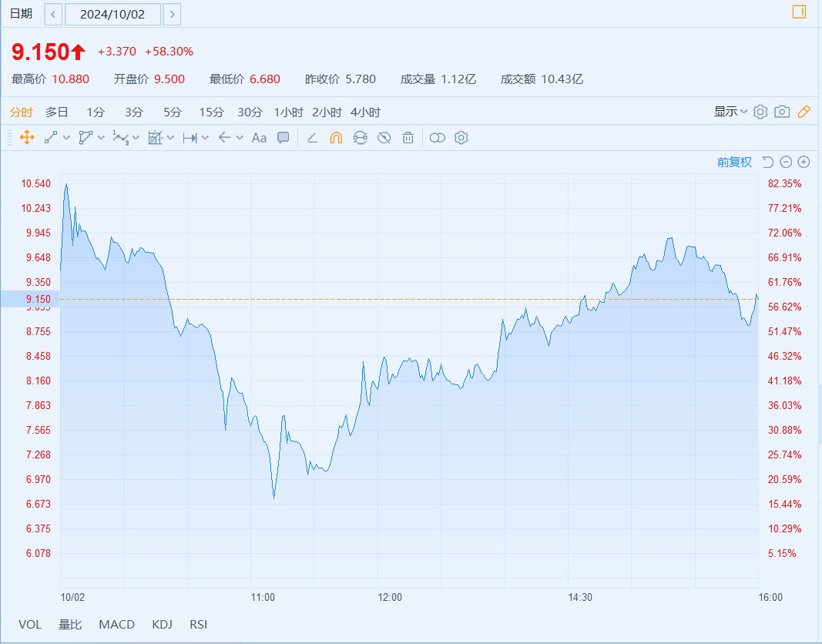Screen dimensions: 822x644
Task: Click the 前复权 adjustment link
Action: [x=734, y=162]
